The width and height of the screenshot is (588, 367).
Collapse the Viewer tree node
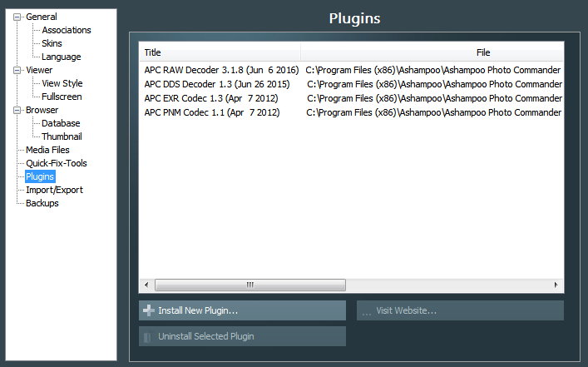17,70
